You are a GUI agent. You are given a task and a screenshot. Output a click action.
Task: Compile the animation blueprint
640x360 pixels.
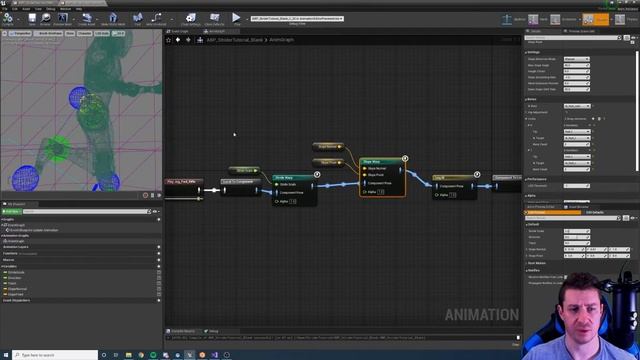tap(8, 18)
